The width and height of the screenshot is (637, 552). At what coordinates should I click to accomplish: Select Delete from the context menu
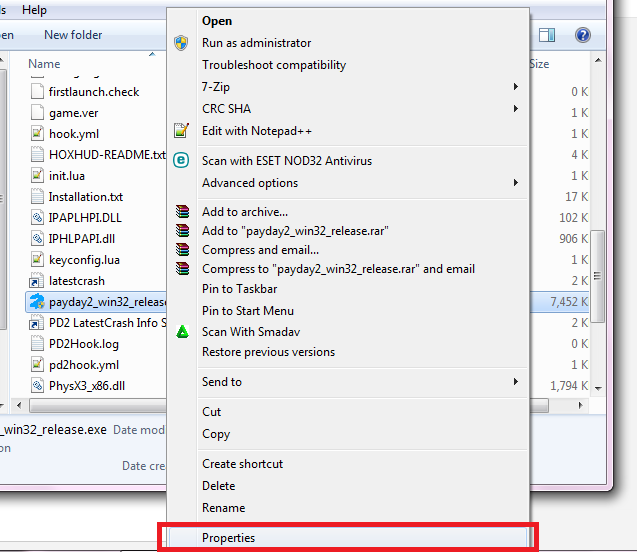[219, 486]
